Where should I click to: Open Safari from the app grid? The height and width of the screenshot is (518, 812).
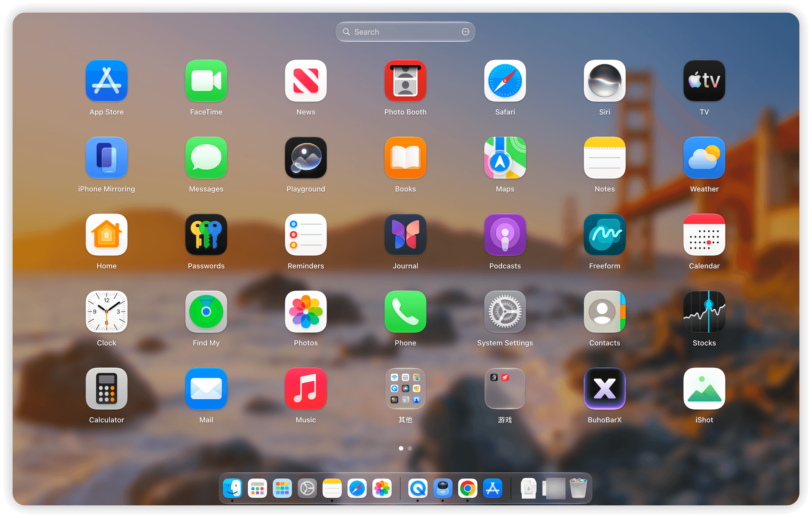coord(505,81)
